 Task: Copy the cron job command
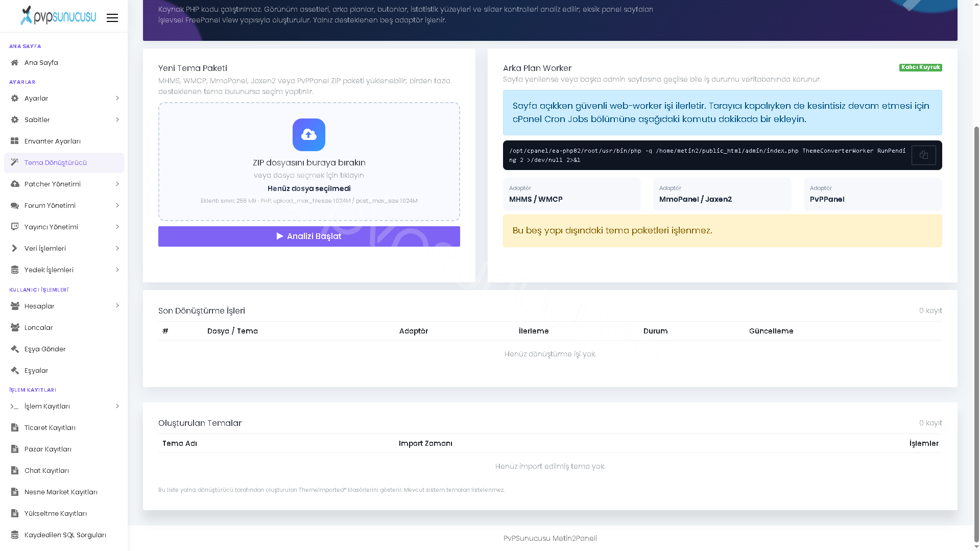[x=923, y=155]
